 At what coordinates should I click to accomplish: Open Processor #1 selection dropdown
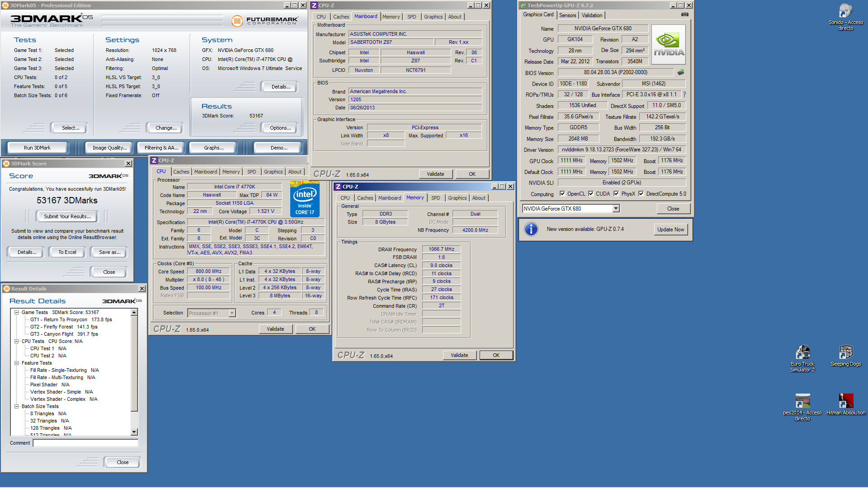[x=232, y=313]
